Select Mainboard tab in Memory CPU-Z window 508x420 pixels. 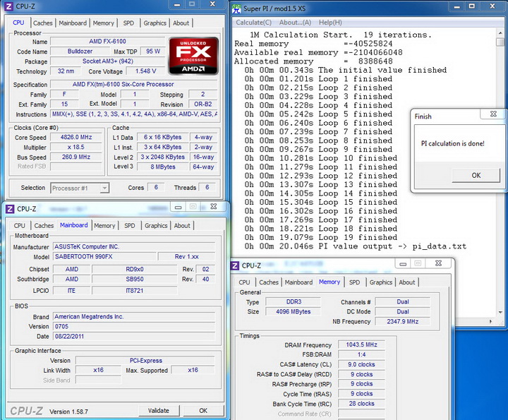click(x=298, y=282)
